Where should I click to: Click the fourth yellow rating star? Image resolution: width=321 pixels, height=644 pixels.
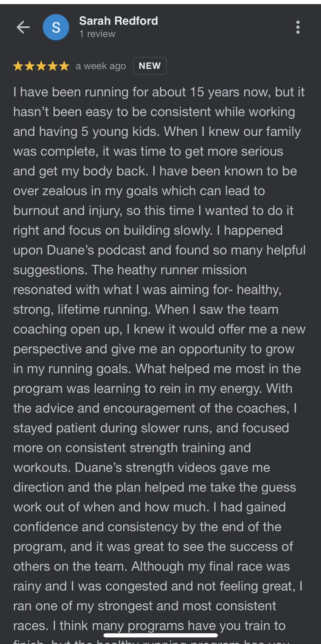pyautogui.click(x=53, y=66)
